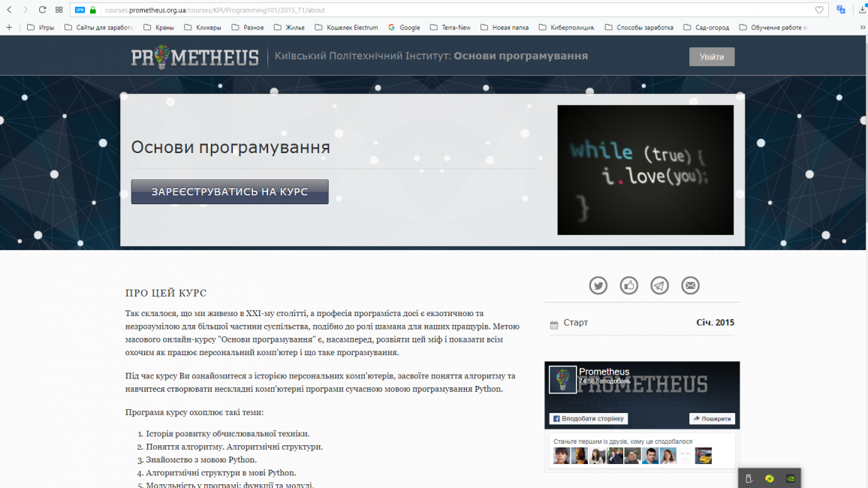Share the course on Twitter
The image size is (868, 488).
tap(598, 285)
